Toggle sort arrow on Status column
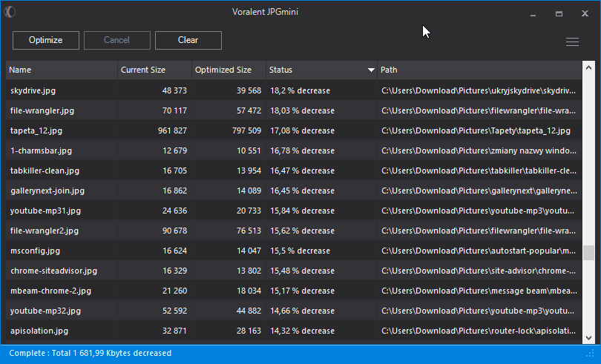This screenshot has height=364, width=601. (x=371, y=70)
